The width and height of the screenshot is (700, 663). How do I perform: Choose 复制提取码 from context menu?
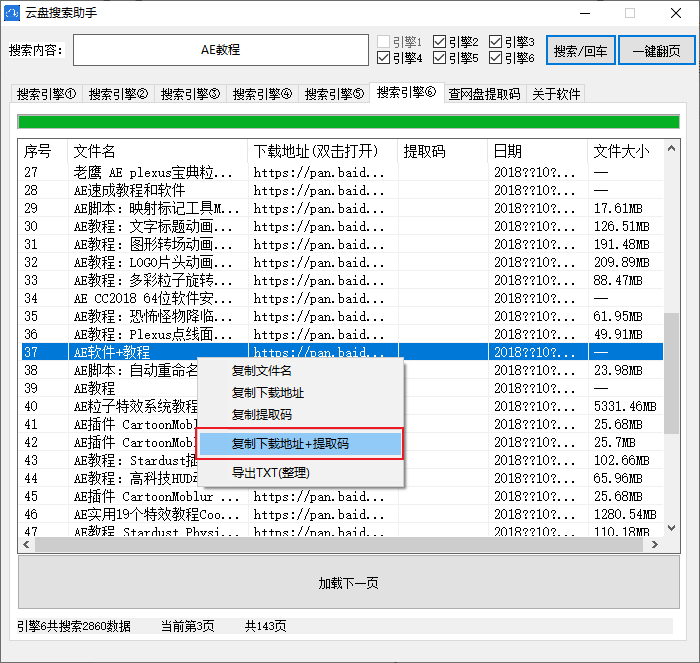[x=300, y=415]
